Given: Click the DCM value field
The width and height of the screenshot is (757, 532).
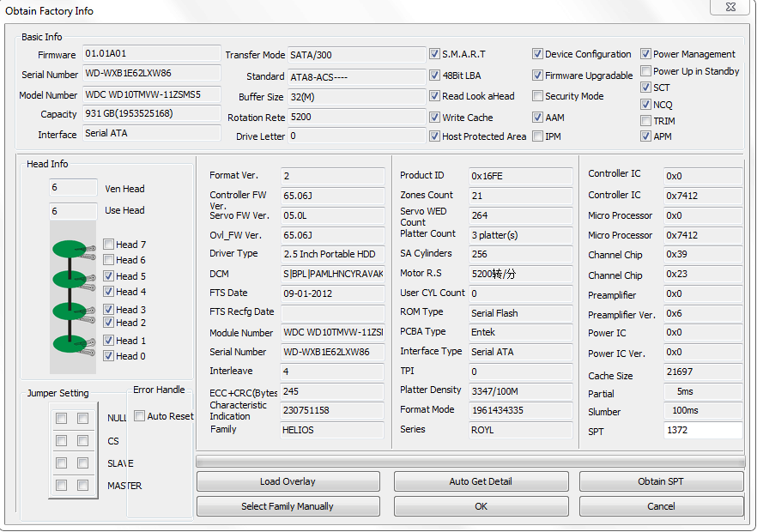Looking at the screenshot, I should pyautogui.click(x=333, y=274).
